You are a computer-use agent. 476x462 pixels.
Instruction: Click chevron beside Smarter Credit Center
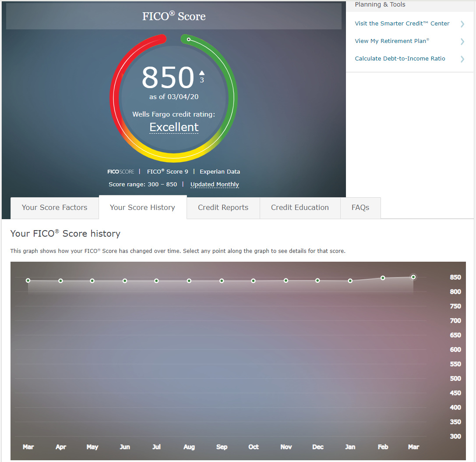point(462,24)
